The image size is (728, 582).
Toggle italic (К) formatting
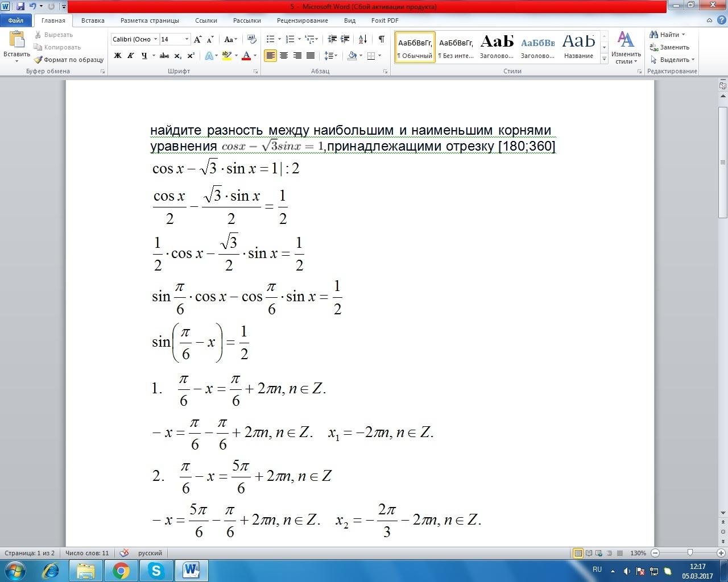coord(131,56)
